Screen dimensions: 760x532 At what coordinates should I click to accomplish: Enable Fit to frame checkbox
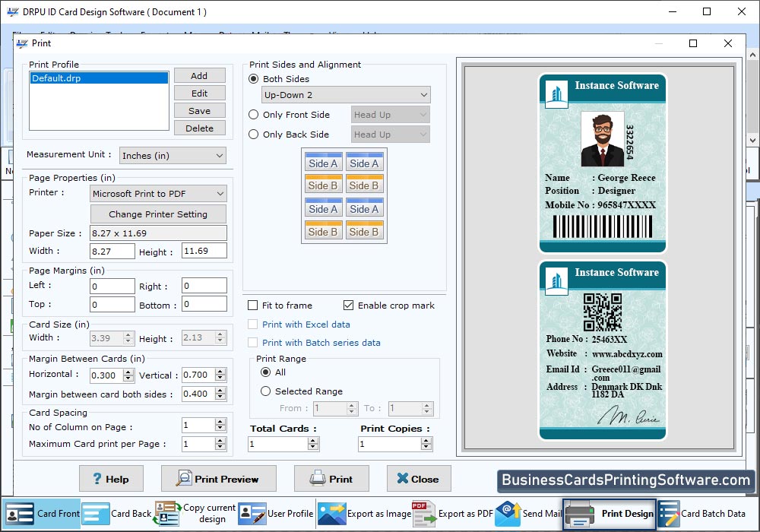point(252,306)
